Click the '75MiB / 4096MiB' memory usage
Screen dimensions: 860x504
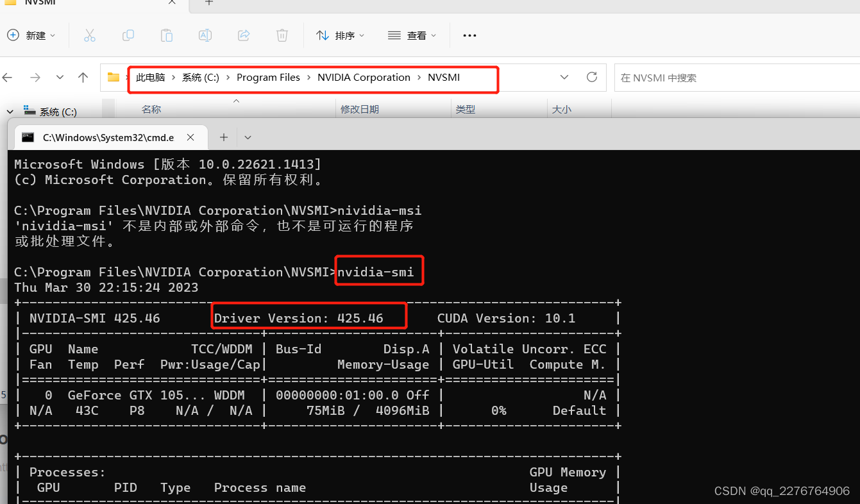tap(368, 411)
